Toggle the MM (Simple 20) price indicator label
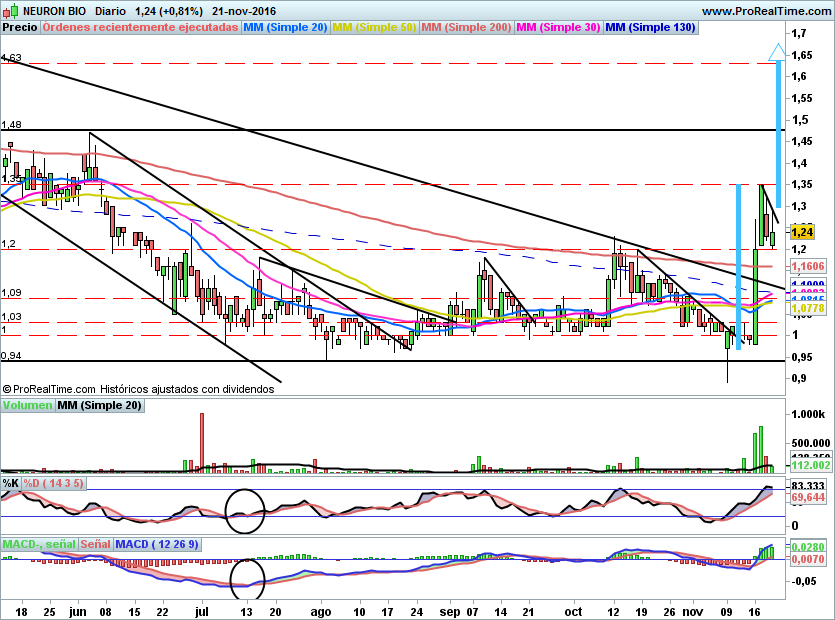835x620 pixels. [285, 28]
